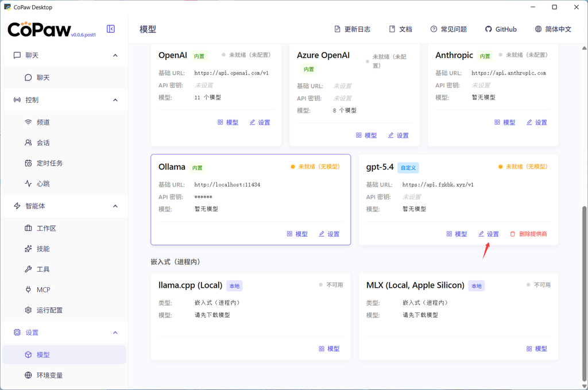Open 更新日志 changelog in header

[352, 29]
